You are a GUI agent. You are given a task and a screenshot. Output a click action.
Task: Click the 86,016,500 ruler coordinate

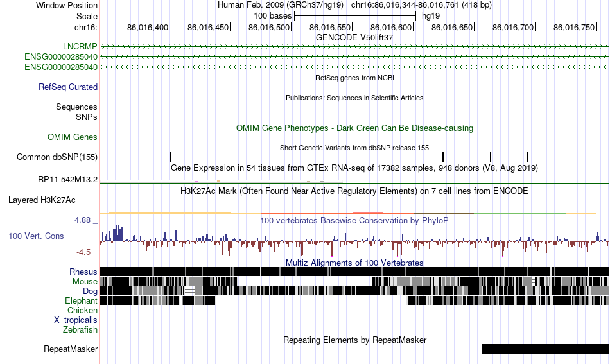point(269,27)
